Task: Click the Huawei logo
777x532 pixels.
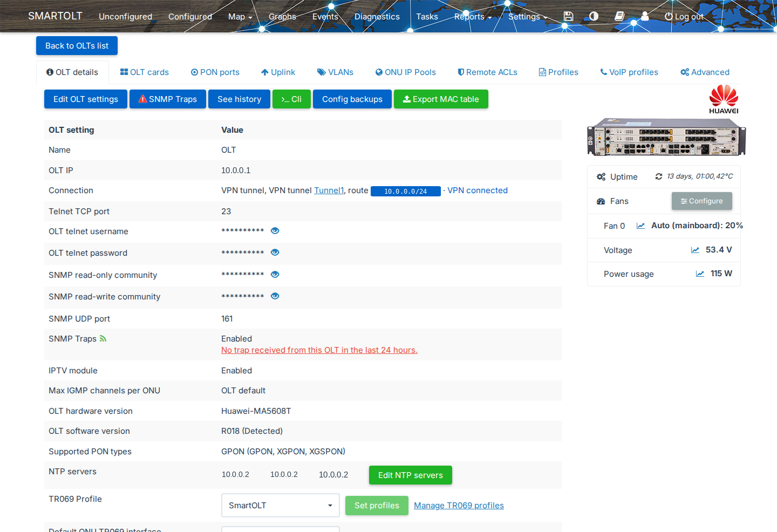Action: 724,99
